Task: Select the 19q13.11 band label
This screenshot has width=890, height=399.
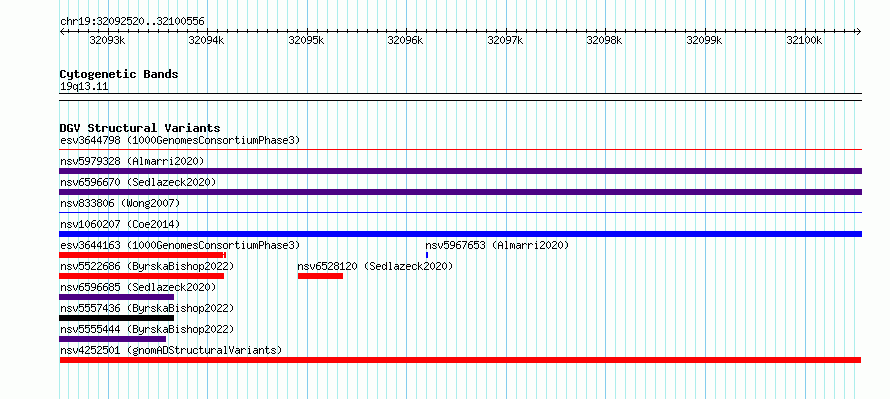Action: (x=84, y=86)
